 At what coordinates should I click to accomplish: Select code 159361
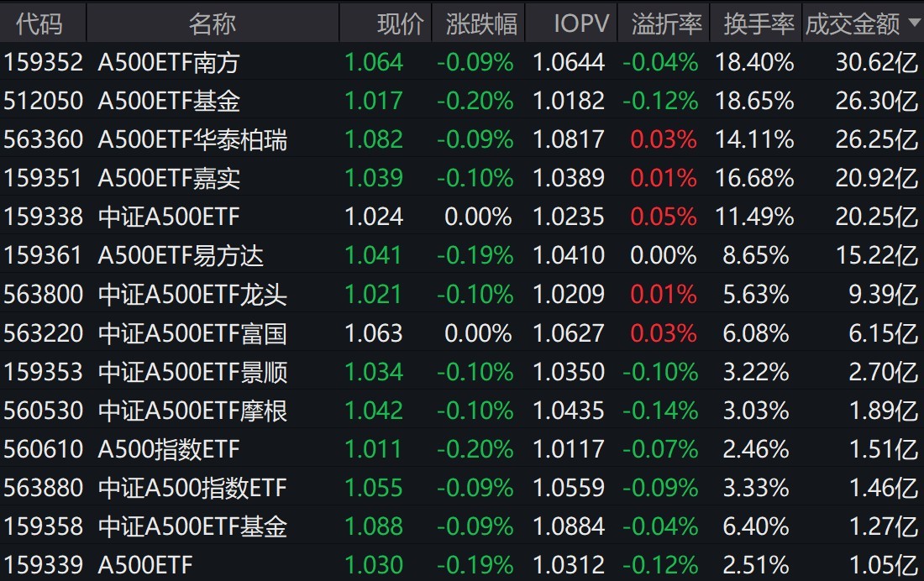[x=43, y=256]
